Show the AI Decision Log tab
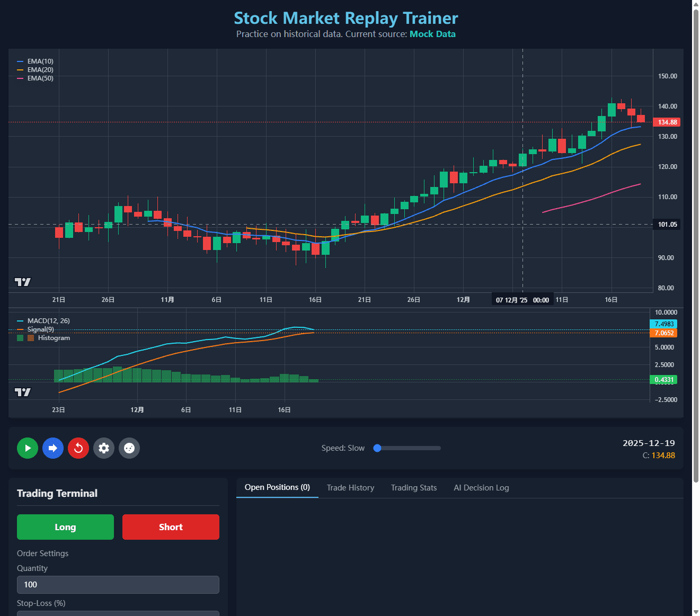 [481, 488]
